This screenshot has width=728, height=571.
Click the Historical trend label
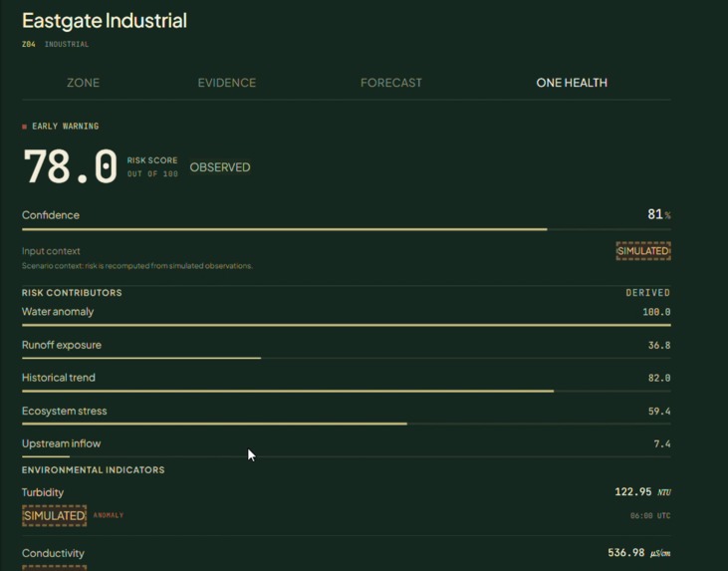[x=59, y=378]
